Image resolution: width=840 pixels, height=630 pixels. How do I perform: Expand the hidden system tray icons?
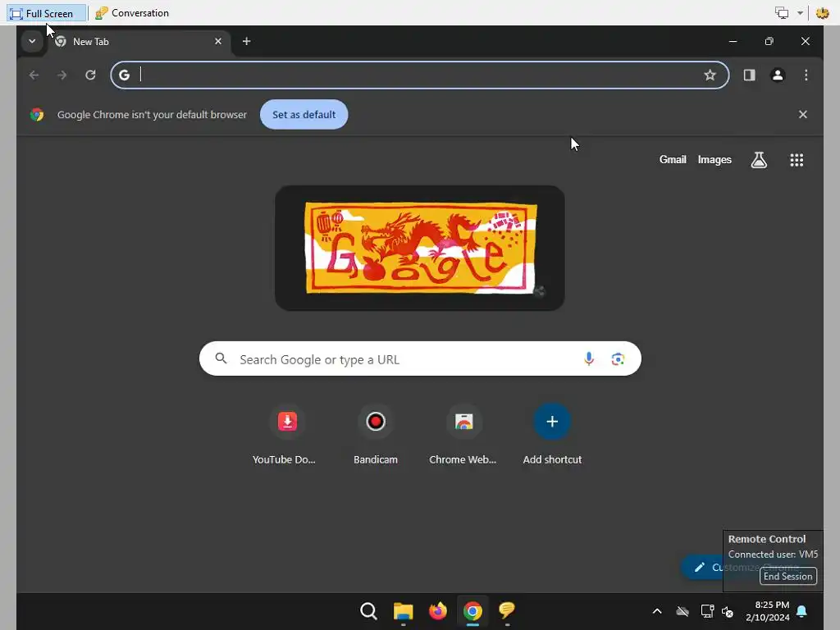click(x=657, y=610)
